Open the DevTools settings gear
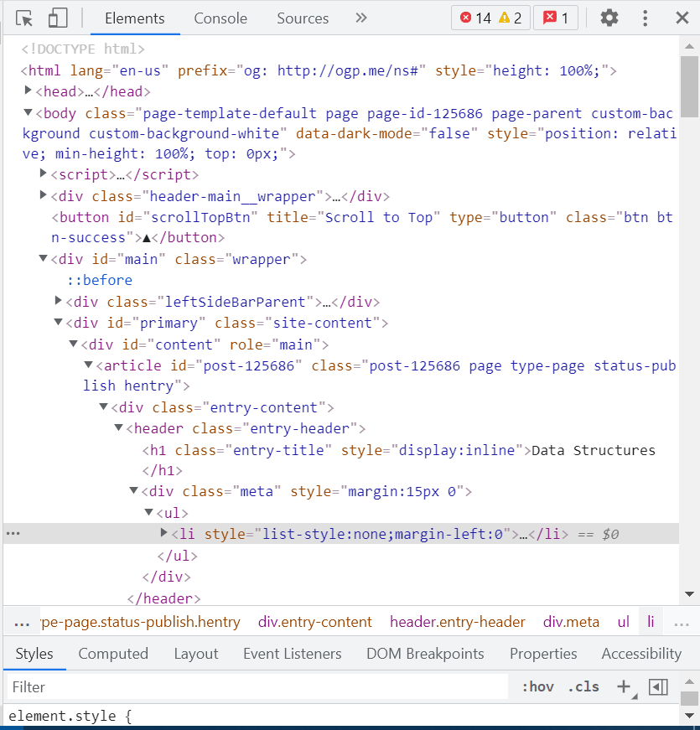 point(609,18)
